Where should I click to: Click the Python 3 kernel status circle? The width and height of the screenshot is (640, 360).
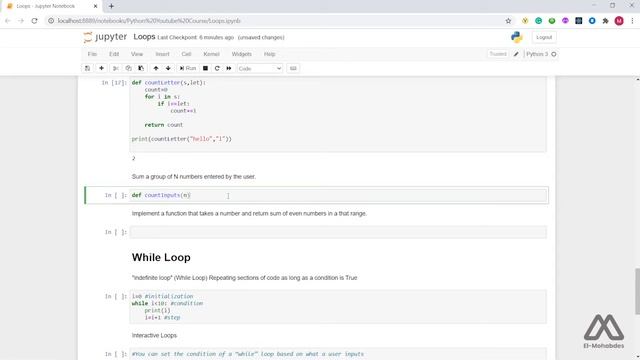tap(554, 54)
